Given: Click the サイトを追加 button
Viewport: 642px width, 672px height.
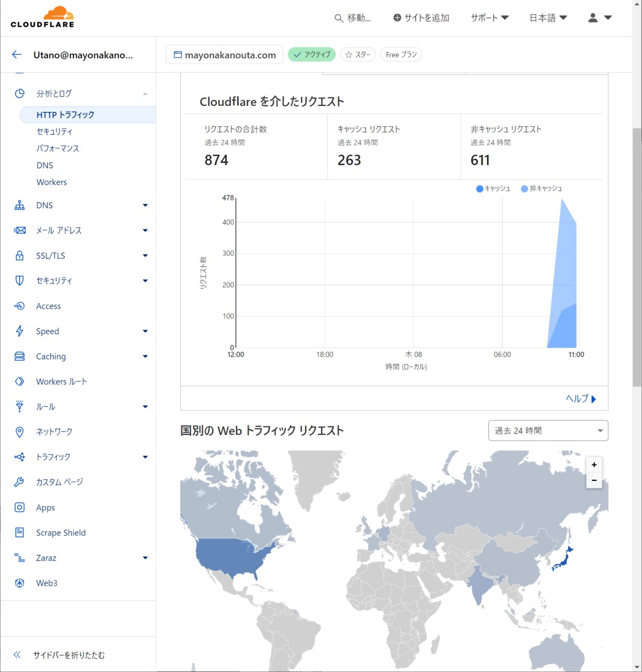Looking at the screenshot, I should [x=421, y=18].
